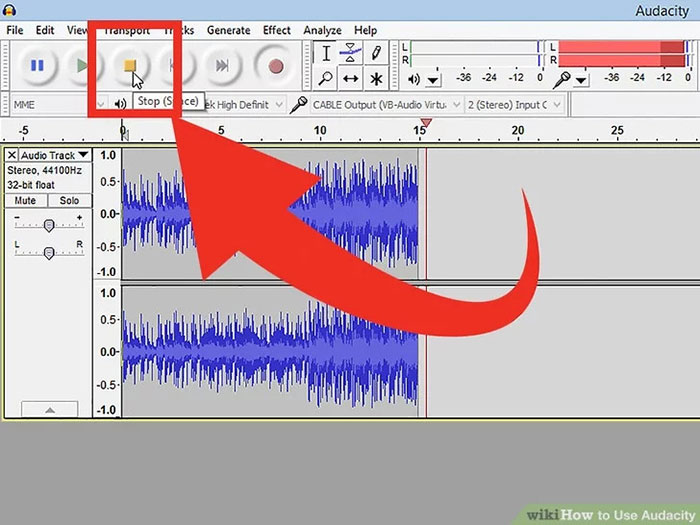This screenshot has height=525, width=700.
Task: Select the Zoom magnifier tool
Action: 326,78
